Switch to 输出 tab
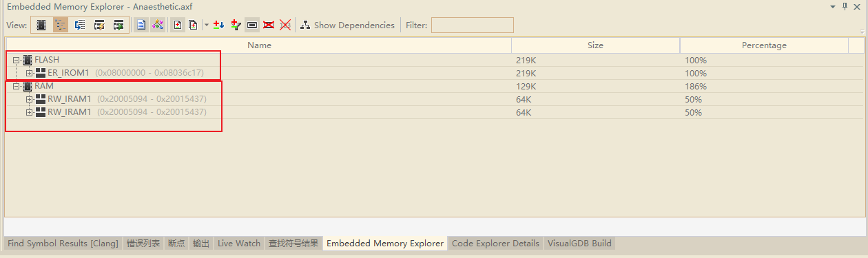This screenshot has height=258, width=868. pyautogui.click(x=201, y=244)
